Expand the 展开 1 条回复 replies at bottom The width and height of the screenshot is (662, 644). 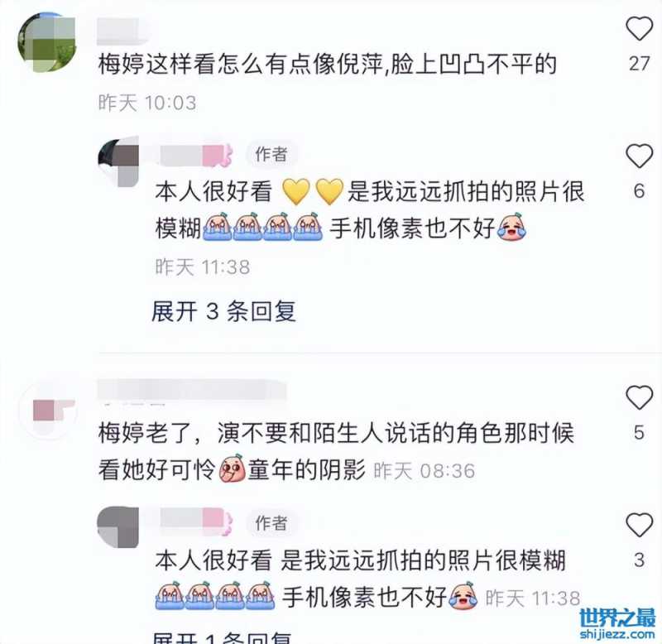(x=222, y=637)
